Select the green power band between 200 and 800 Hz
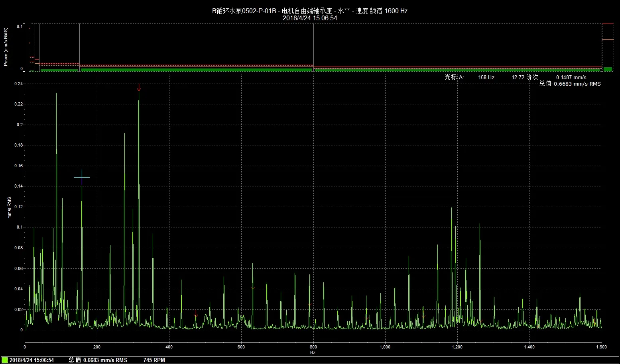The height and width of the screenshot is (364, 620). click(196, 70)
